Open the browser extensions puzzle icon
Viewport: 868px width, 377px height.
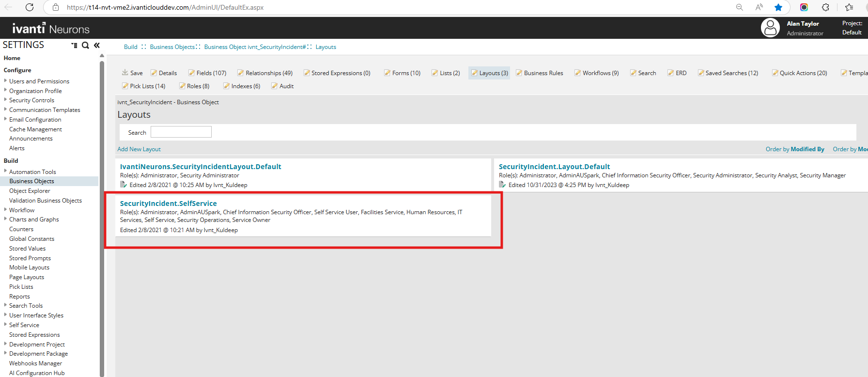(825, 7)
